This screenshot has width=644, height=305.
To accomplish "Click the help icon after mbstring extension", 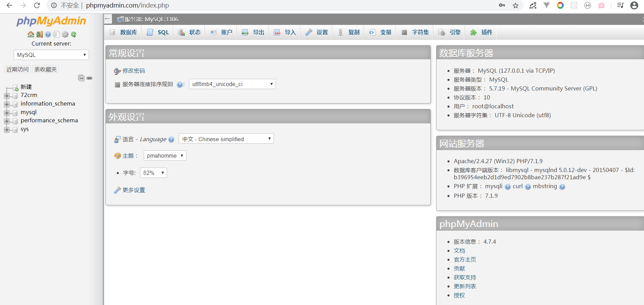I will pyautogui.click(x=562, y=187).
